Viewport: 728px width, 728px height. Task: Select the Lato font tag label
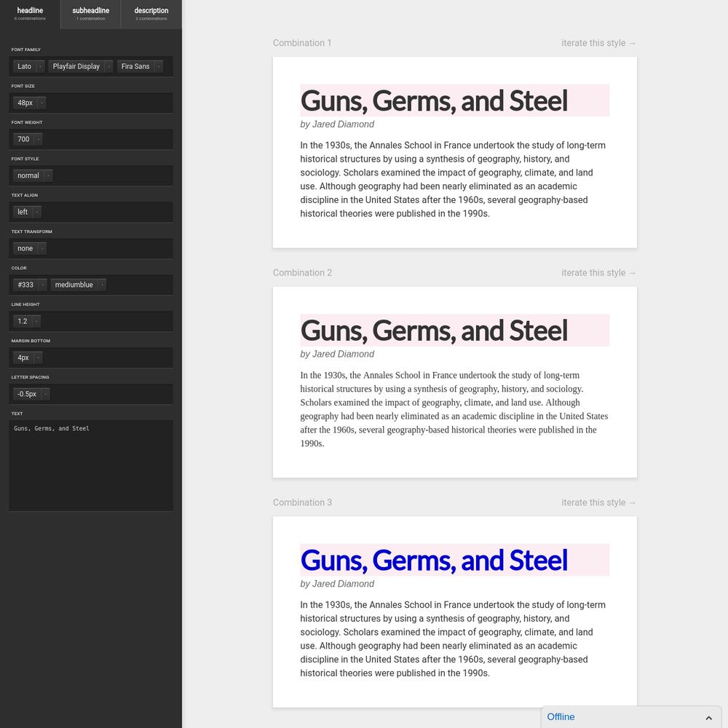click(x=25, y=66)
